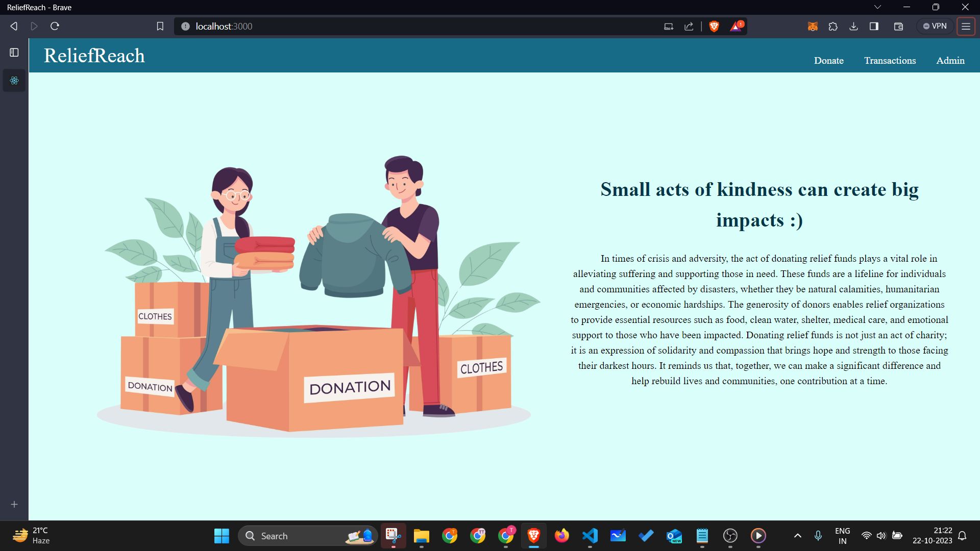Navigate to the Transactions page
This screenshot has width=980, height=551.
coord(890,61)
